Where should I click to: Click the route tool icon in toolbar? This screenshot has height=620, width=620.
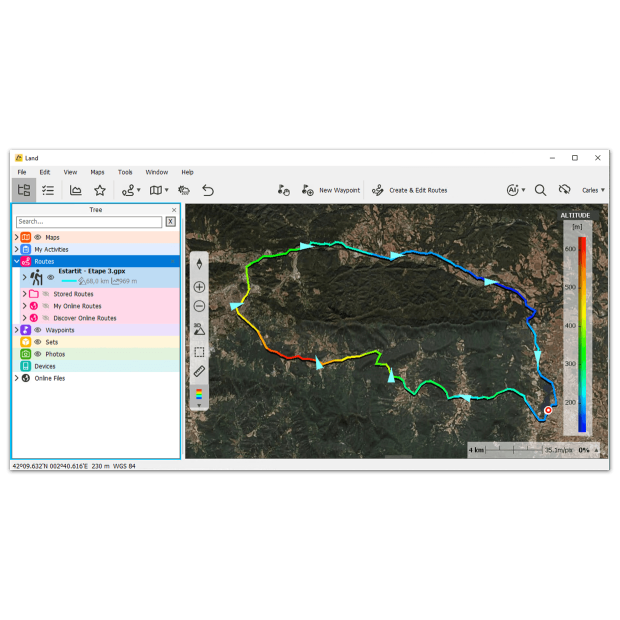(x=128, y=190)
